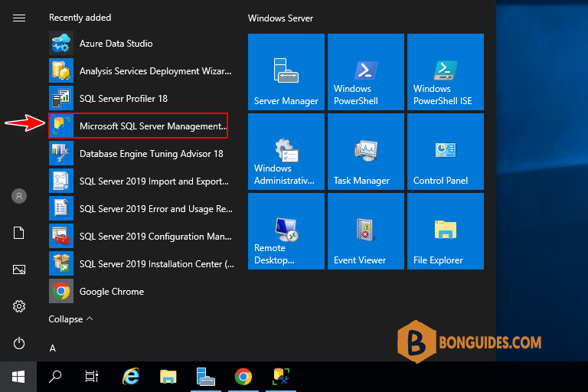Open the Power options button
Screen dimensions: 588x392
pyautogui.click(x=18, y=343)
